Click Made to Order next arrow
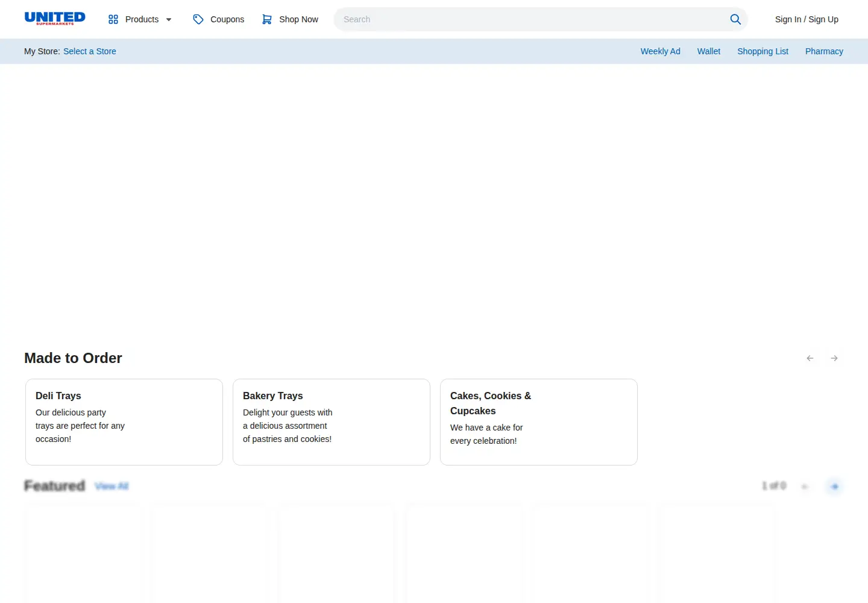This screenshot has height=603, width=868. tap(834, 358)
